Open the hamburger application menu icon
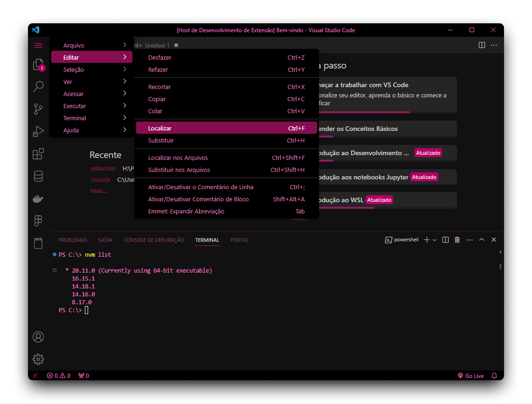The image size is (532, 404). (x=38, y=46)
